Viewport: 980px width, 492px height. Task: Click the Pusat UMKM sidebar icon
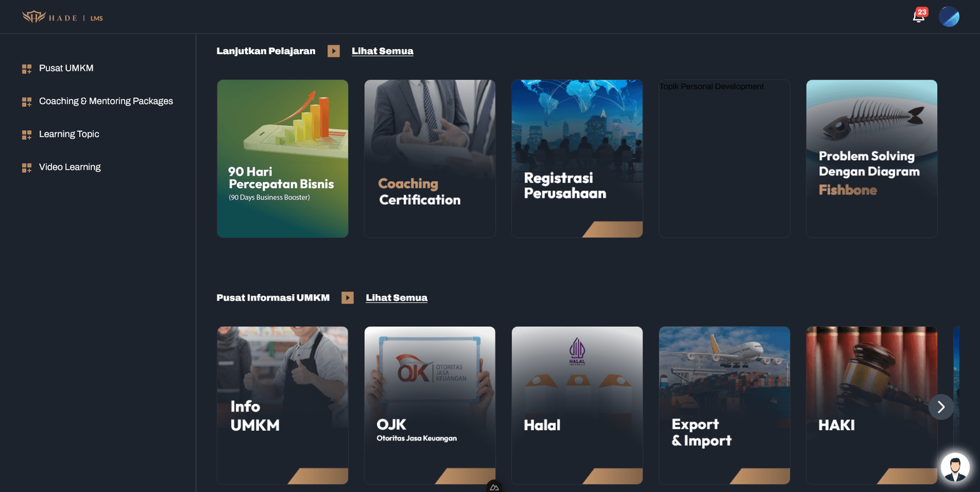27,69
